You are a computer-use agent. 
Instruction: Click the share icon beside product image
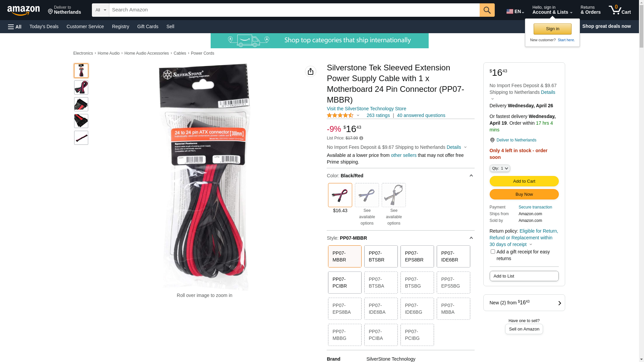click(311, 71)
